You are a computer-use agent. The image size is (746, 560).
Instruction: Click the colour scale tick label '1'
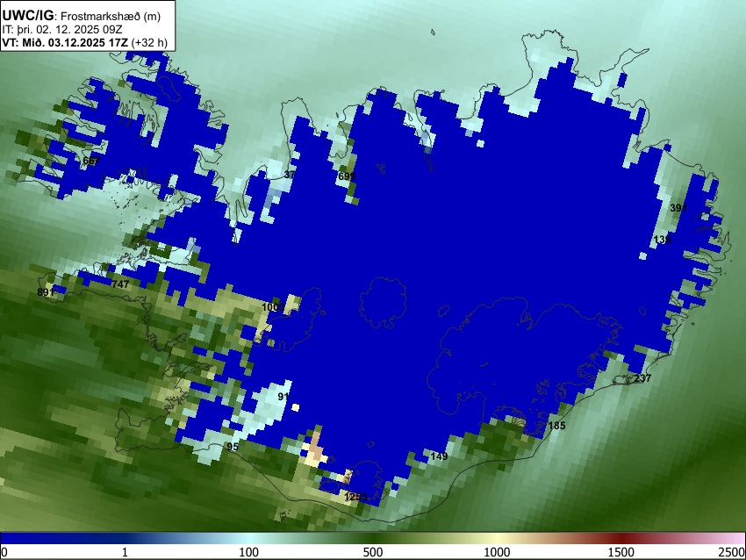point(126,552)
